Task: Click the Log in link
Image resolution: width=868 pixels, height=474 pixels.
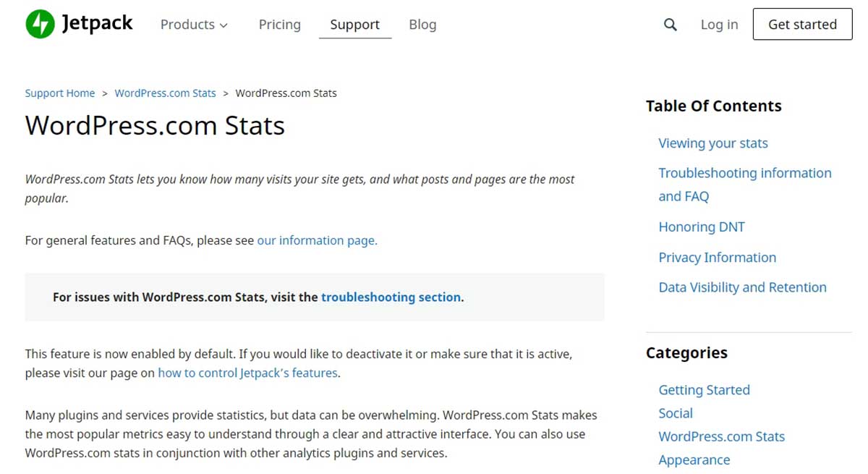Action: tap(719, 25)
